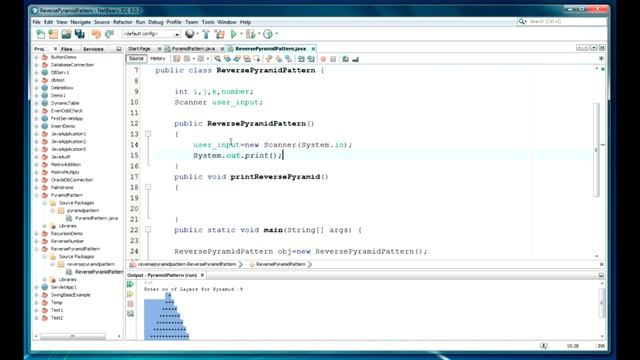Expand the ButtonDemo project node
The width and height of the screenshot is (640, 360).
(37, 58)
